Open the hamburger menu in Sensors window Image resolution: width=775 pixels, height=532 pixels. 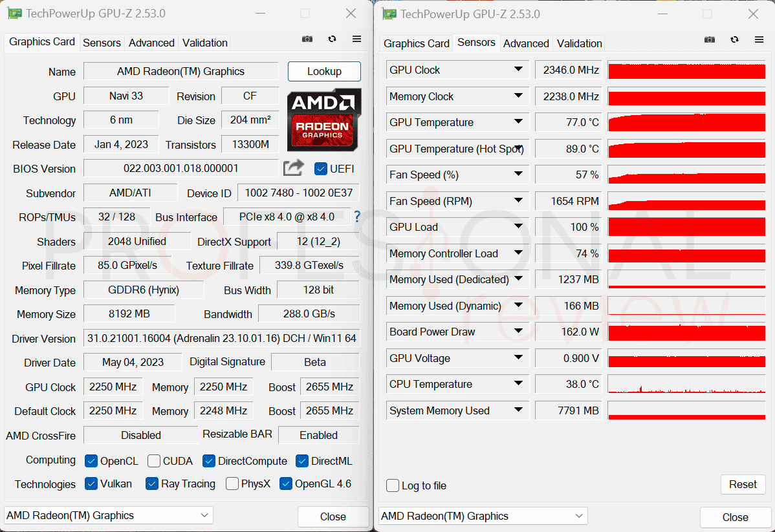(759, 39)
